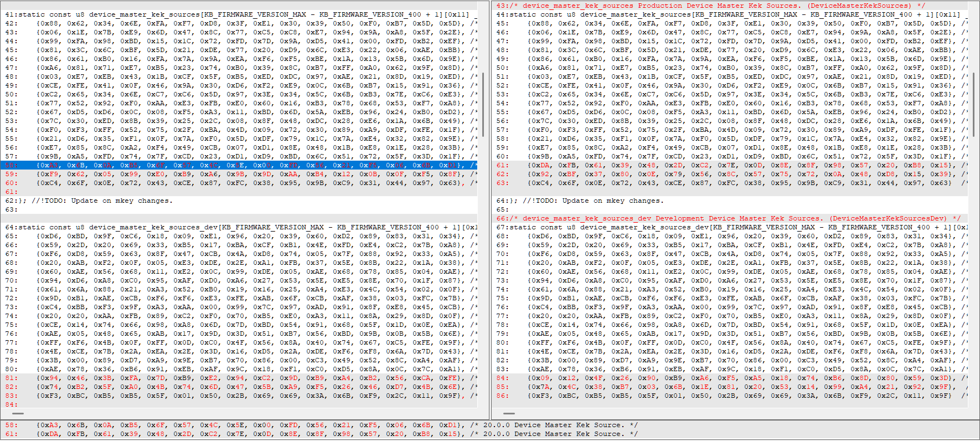
Task: Click left pane line 60 starting with 0xC4
Action: tap(239, 183)
